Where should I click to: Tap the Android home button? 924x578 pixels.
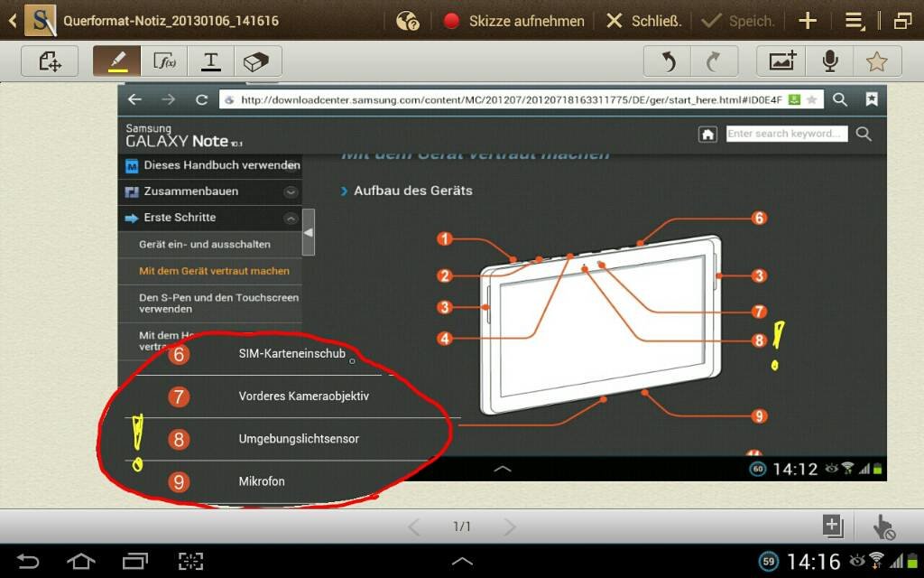coord(80,561)
